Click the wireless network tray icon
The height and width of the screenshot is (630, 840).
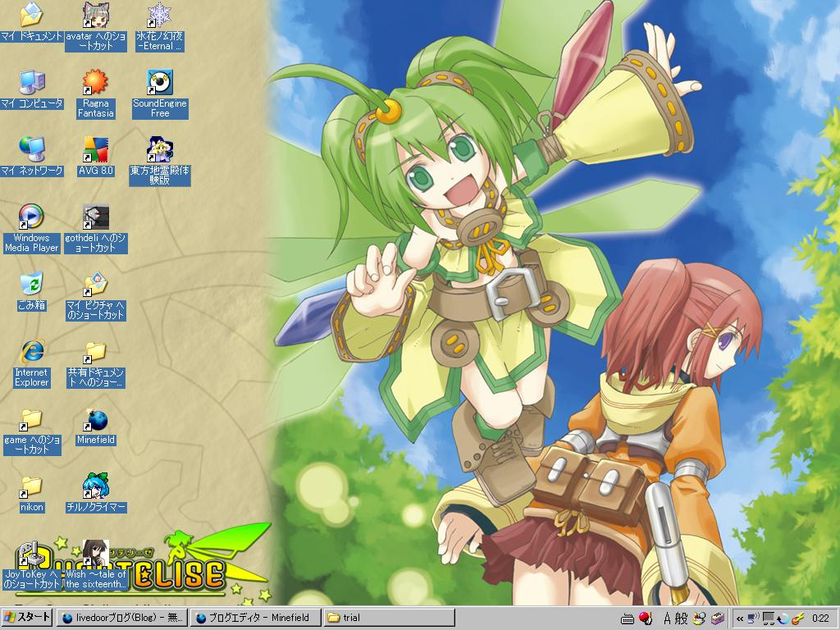click(x=753, y=619)
